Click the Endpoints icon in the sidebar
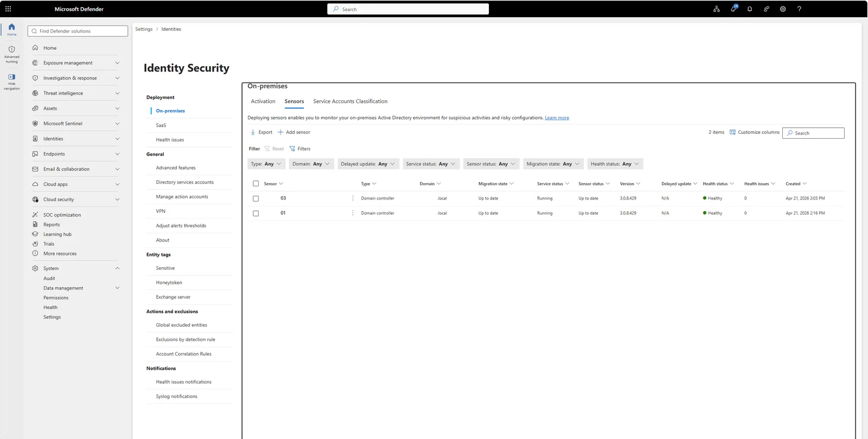 click(x=35, y=154)
